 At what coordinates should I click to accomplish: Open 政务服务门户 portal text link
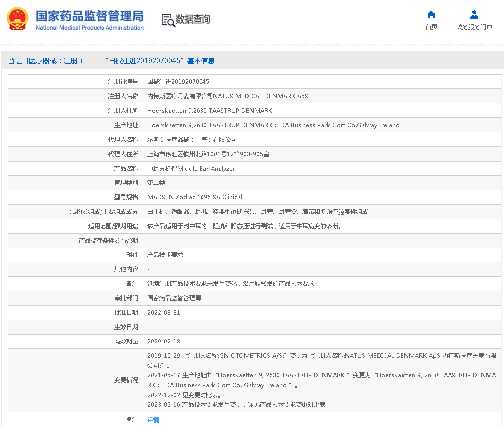click(474, 27)
